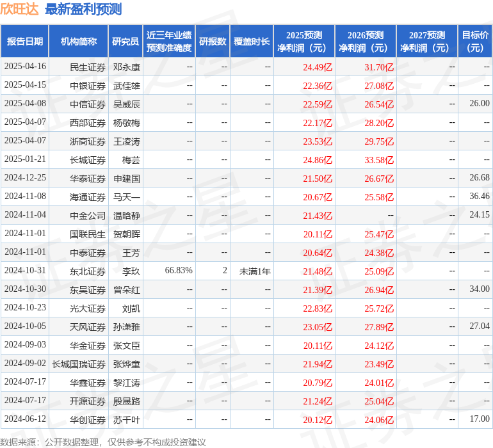The image size is (493, 448).
Task: Click analyst name 苏千叶
Action: [x=126, y=420]
